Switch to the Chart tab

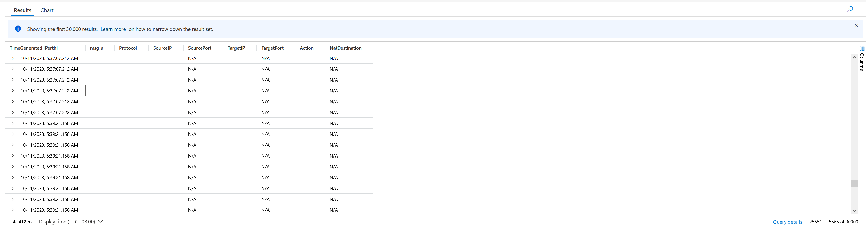pyautogui.click(x=47, y=10)
